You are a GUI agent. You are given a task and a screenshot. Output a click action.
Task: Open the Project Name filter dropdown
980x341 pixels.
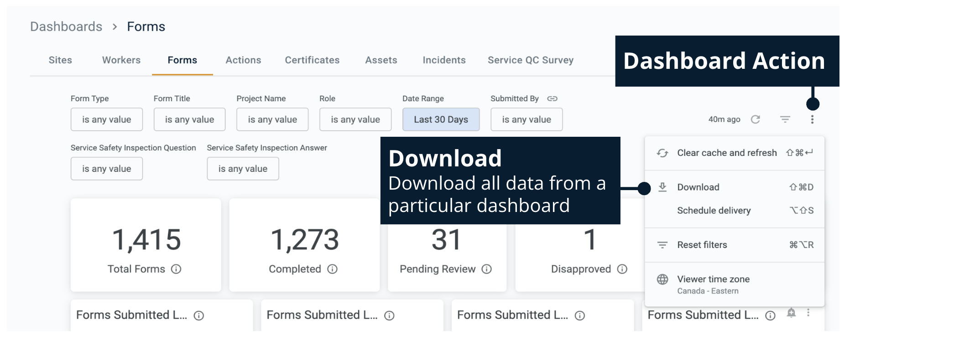pyautogui.click(x=272, y=119)
